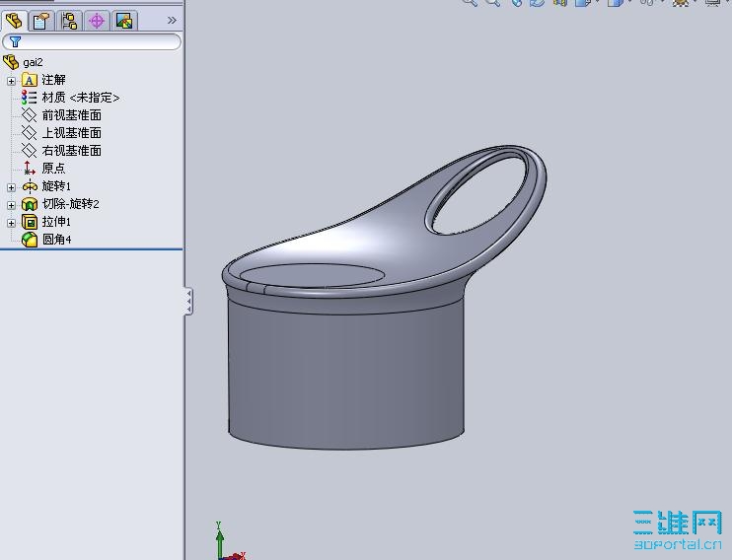Select the cylindrical body face of the model
732x560 pixels.
coord(346,374)
